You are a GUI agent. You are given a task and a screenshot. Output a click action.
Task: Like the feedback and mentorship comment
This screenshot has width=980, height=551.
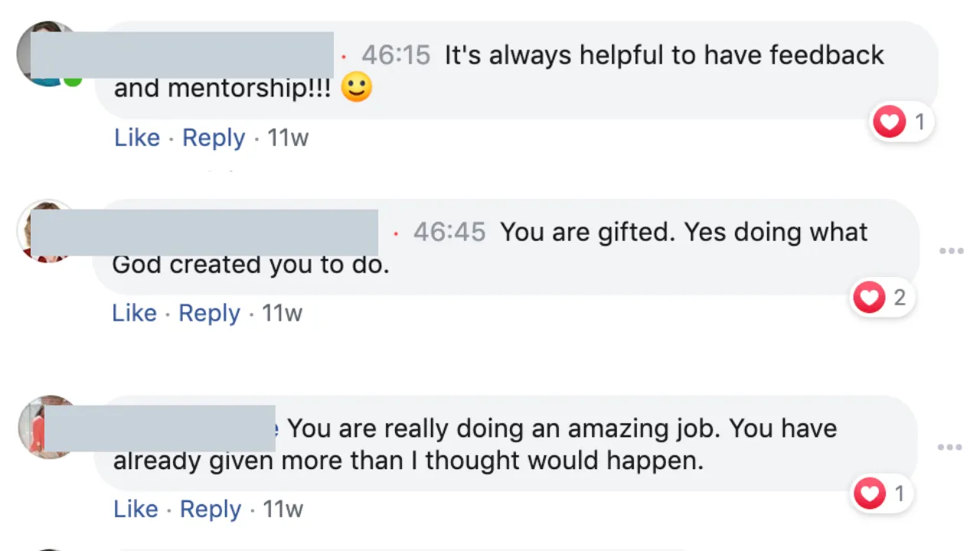[x=137, y=138]
